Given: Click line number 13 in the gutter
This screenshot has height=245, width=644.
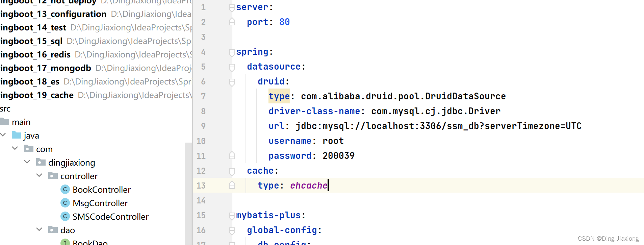Looking at the screenshot, I should (x=201, y=186).
